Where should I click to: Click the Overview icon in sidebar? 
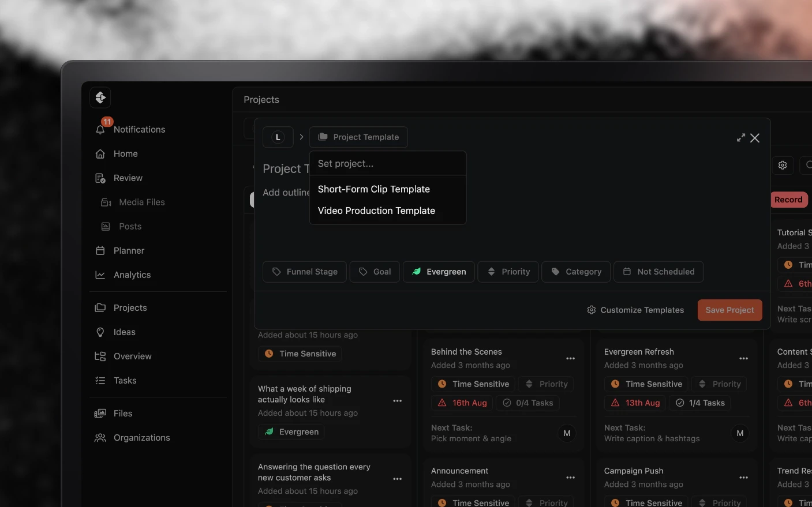(100, 356)
